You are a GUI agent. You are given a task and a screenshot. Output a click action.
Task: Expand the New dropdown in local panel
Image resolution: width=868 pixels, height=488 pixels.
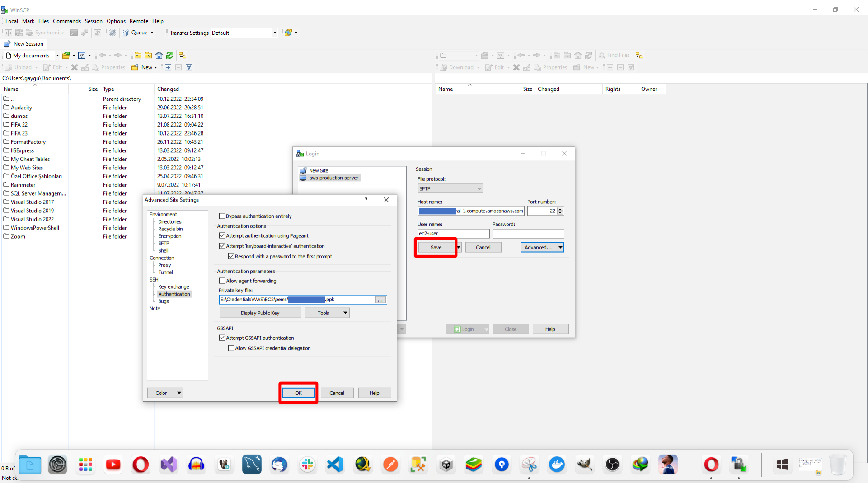tap(155, 67)
